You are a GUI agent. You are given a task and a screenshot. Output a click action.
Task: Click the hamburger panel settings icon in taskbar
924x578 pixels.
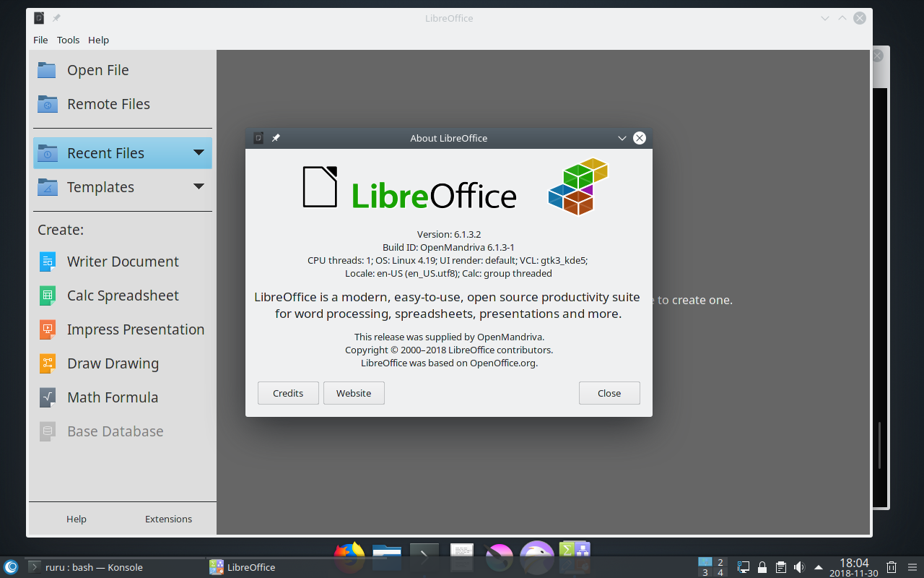point(913,567)
